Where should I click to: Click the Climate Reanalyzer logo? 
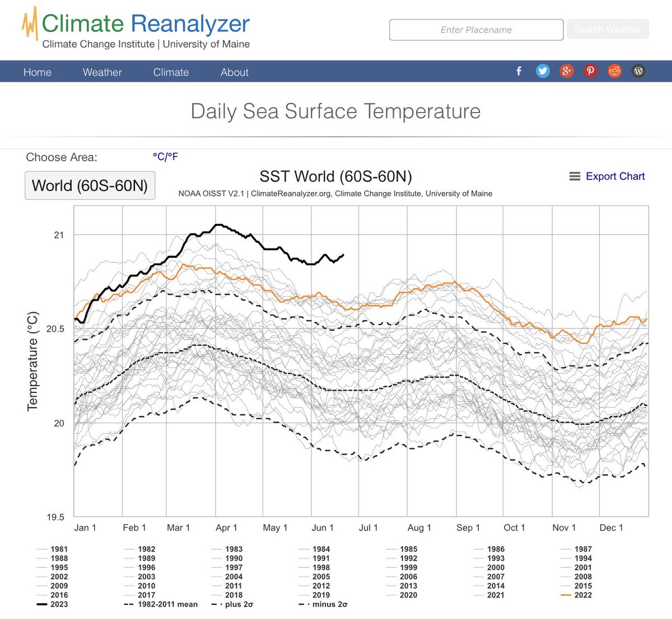[136, 28]
